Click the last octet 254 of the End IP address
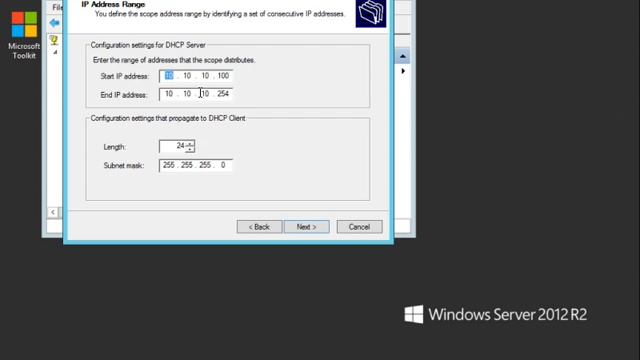 (x=223, y=94)
